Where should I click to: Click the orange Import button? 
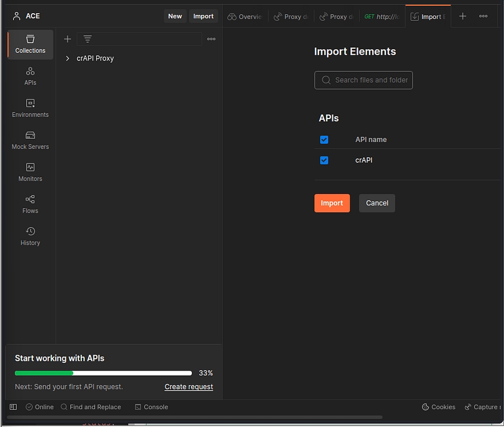click(x=332, y=203)
